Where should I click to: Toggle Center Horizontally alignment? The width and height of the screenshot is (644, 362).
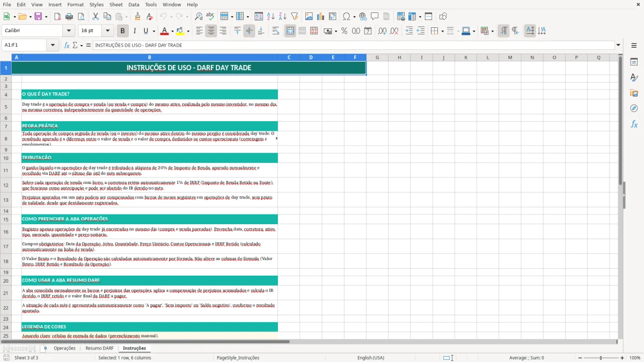[x=211, y=31]
